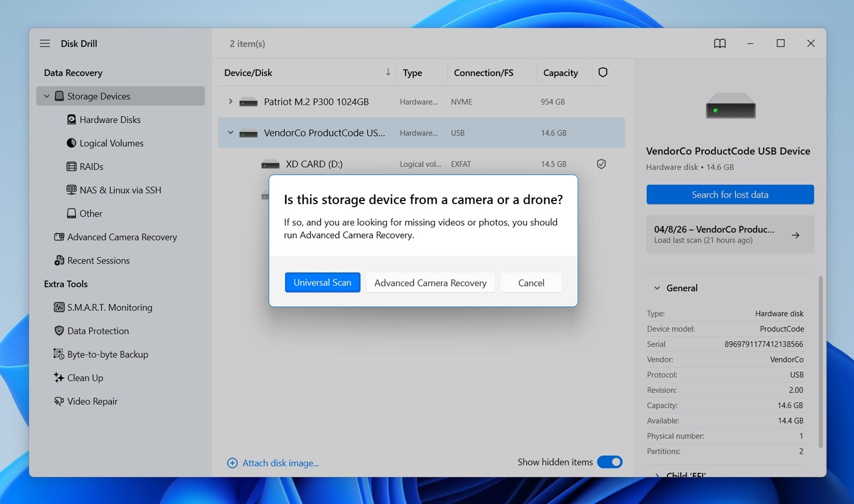
Task: Click Search for lost data button
Action: tap(730, 195)
